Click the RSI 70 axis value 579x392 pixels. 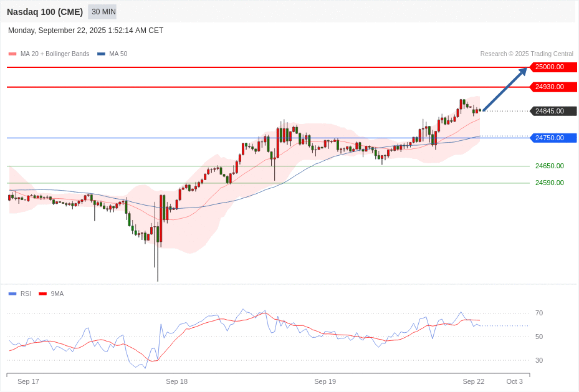(x=539, y=313)
